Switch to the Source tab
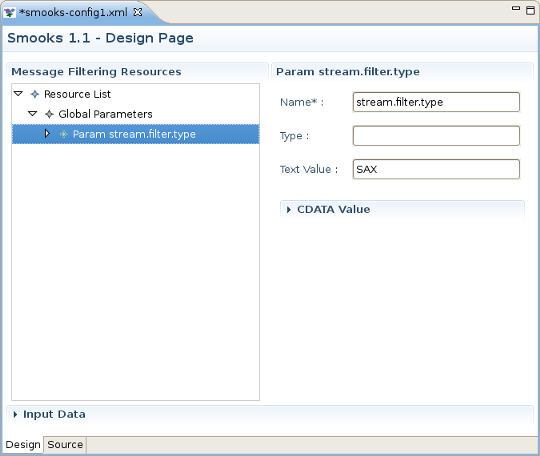The width and height of the screenshot is (540, 456). click(x=65, y=445)
